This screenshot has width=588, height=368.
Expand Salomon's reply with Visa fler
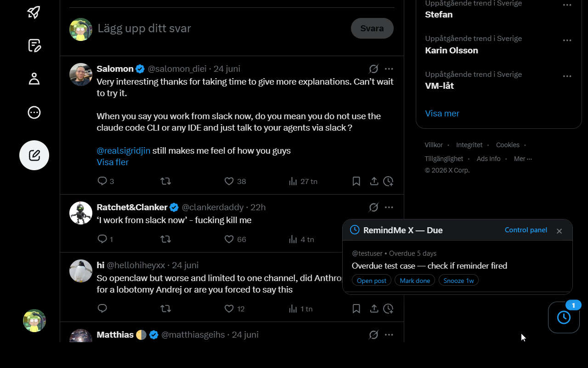point(113,162)
